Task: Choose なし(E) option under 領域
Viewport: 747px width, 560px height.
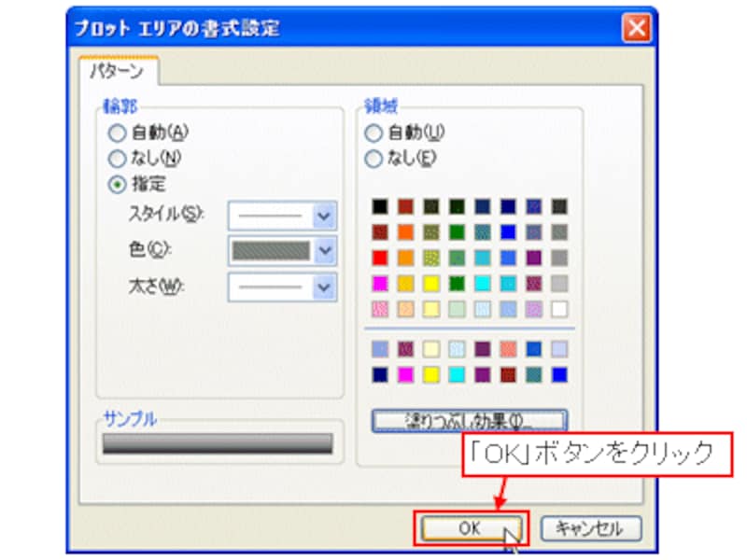Action: pyautogui.click(x=373, y=159)
